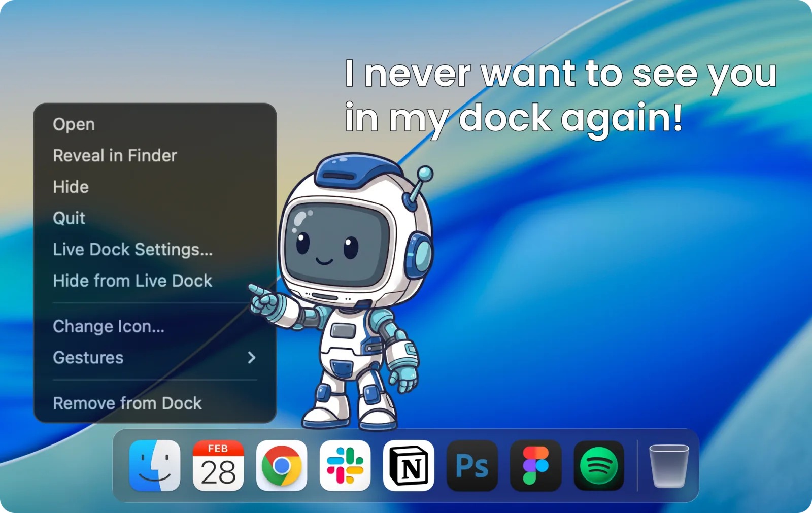Open Live Dock Settings…
This screenshot has height=513, width=812.
pyautogui.click(x=155, y=250)
